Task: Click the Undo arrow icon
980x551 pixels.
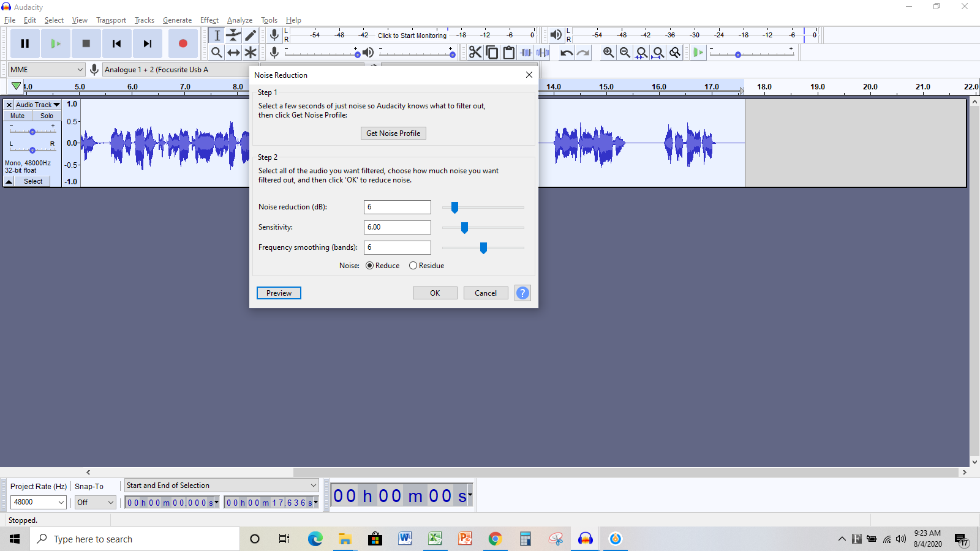Action: point(567,53)
